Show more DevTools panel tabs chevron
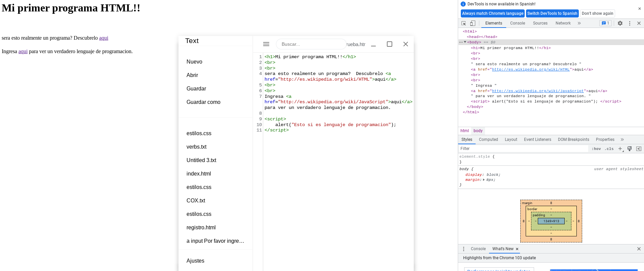 click(579, 23)
